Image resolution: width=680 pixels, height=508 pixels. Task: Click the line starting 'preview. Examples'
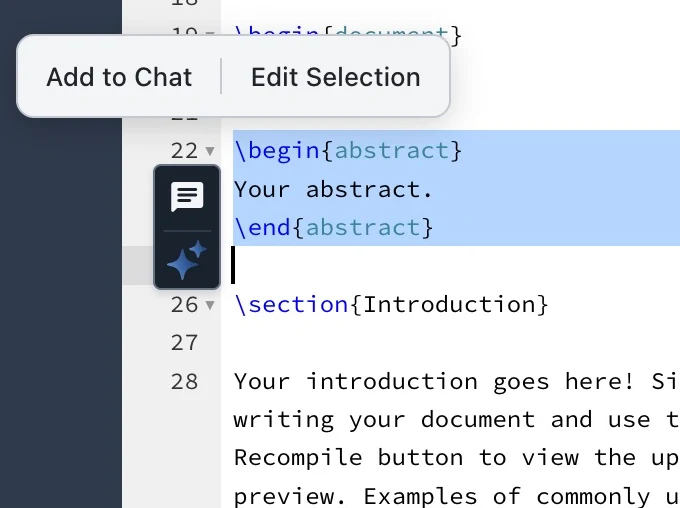point(457,496)
